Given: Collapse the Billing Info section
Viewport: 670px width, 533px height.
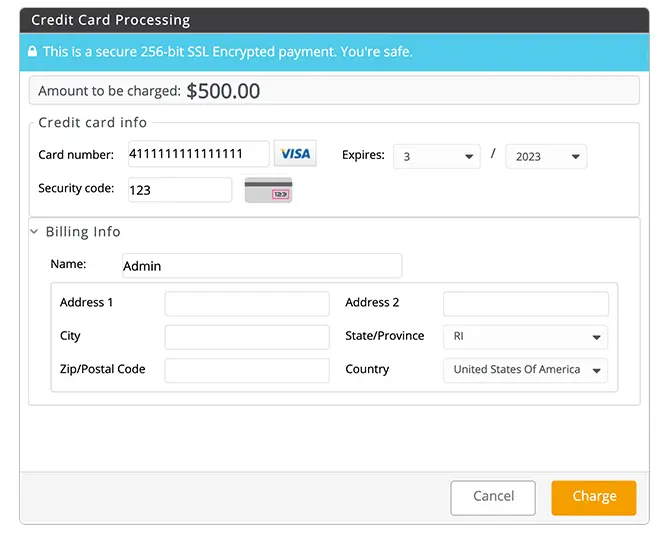Looking at the screenshot, I should (x=35, y=232).
